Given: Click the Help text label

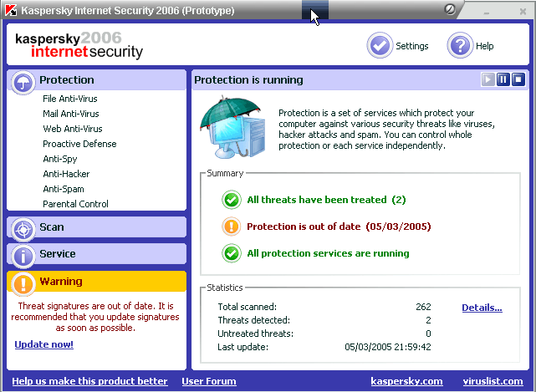Looking at the screenshot, I should pyautogui.click(x=485, y=46).
